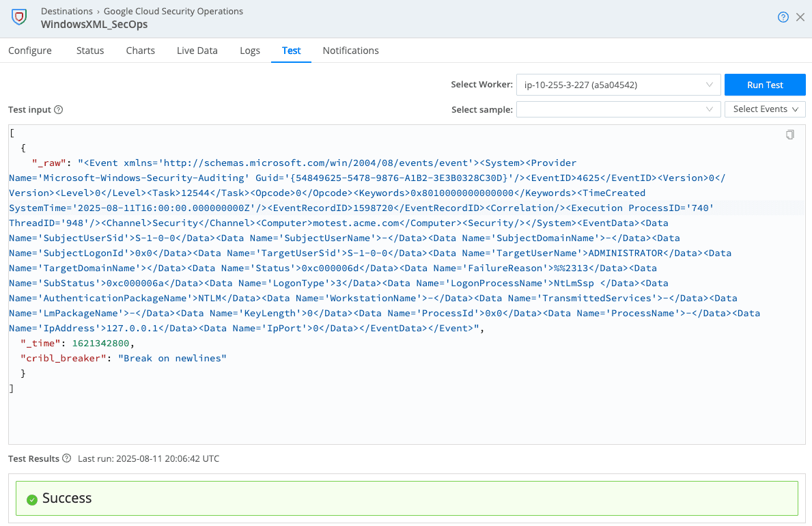Screen dimensions: 812x526
Task: Expand the Select Worker dropdown
Action: (x=618, y=85)
